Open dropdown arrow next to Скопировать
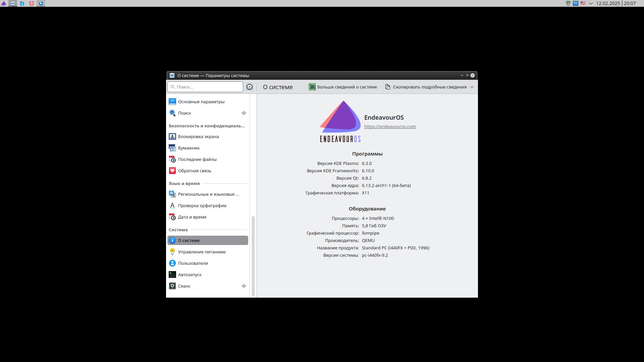This screenshot has height=362, width=644. pos(472,87)
